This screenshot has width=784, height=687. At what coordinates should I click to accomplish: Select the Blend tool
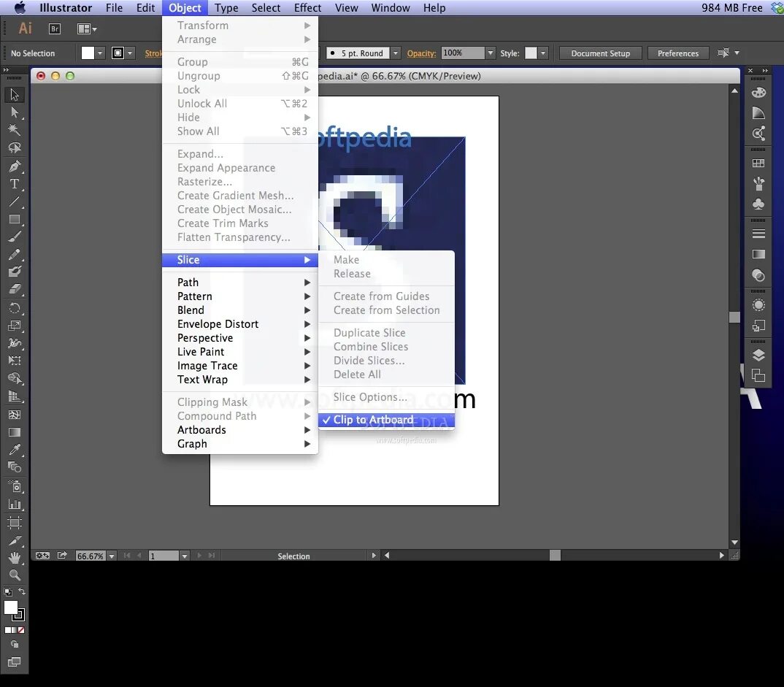(x=15, y=467)
